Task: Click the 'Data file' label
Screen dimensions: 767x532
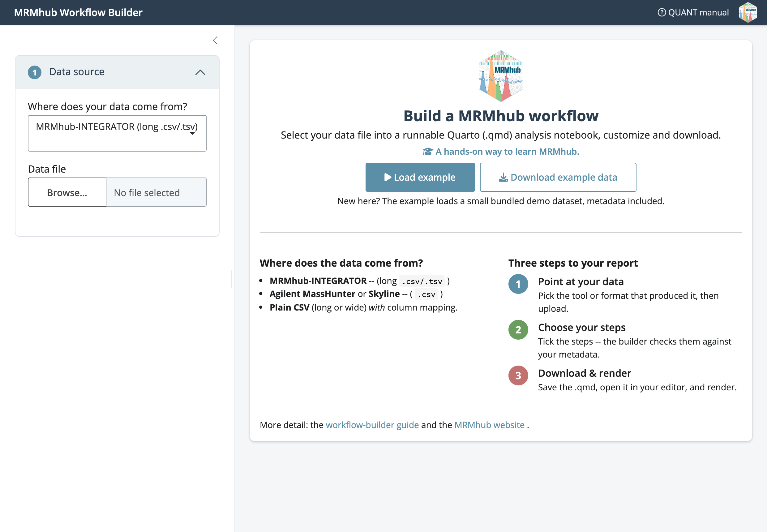Action: (47, 169)
